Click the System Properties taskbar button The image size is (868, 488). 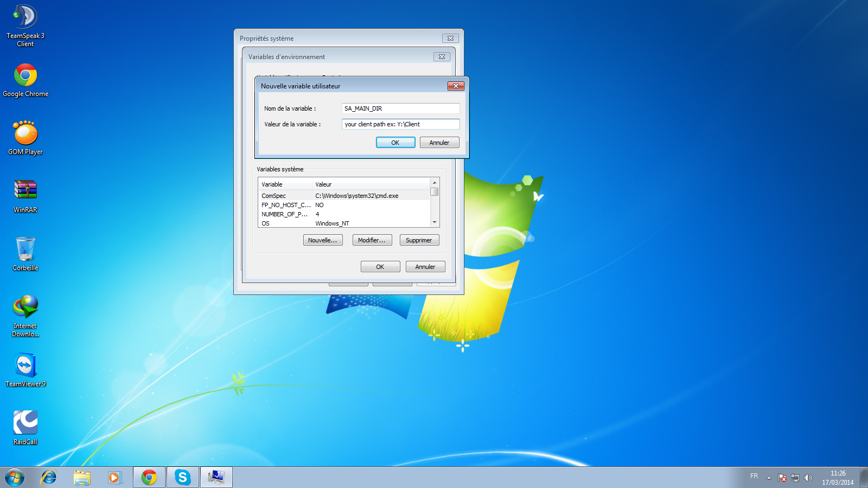pos(216,477)
